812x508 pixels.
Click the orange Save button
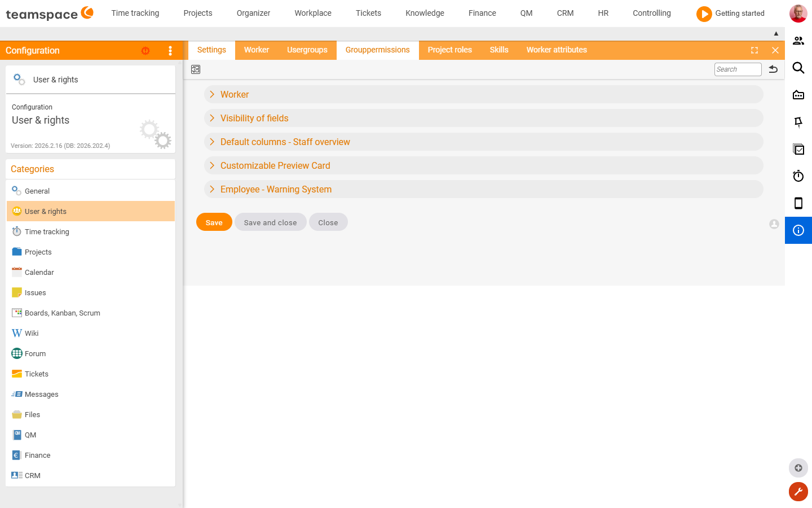(x=214, y=222)
